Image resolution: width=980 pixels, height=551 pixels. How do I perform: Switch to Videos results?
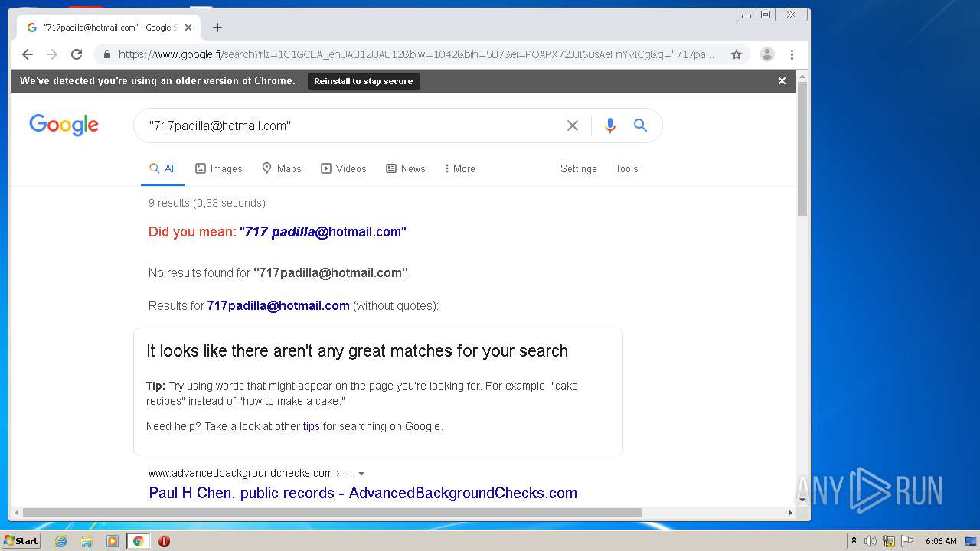click(x=343, y=168)
